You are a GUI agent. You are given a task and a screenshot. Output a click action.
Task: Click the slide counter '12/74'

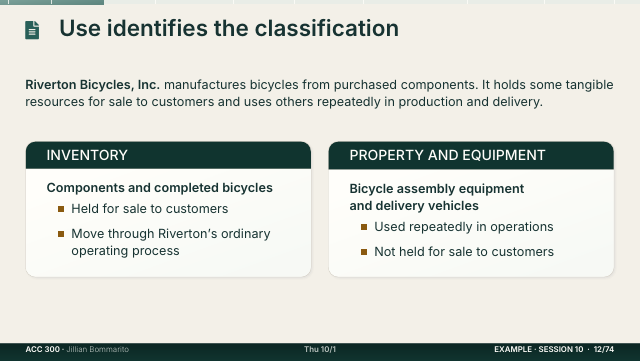click(x=604, y=349)
